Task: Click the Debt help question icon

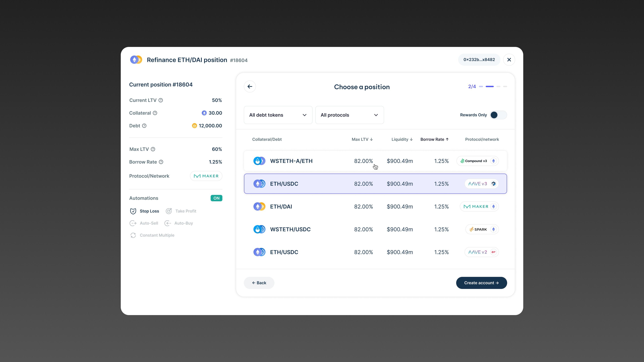Action: point(144,126)
